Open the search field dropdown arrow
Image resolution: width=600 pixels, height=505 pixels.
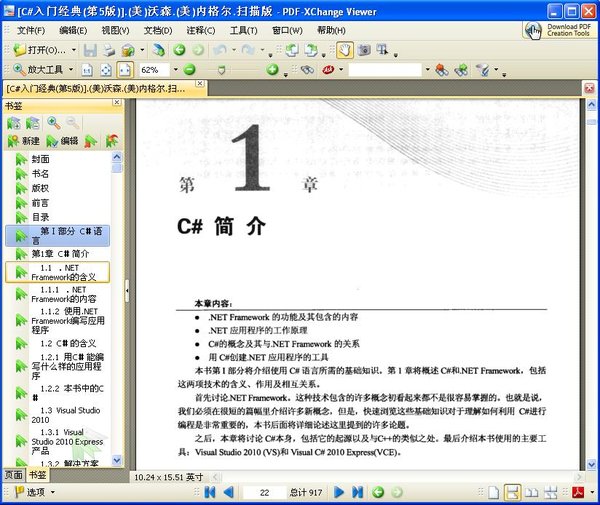tap(427, 70)
